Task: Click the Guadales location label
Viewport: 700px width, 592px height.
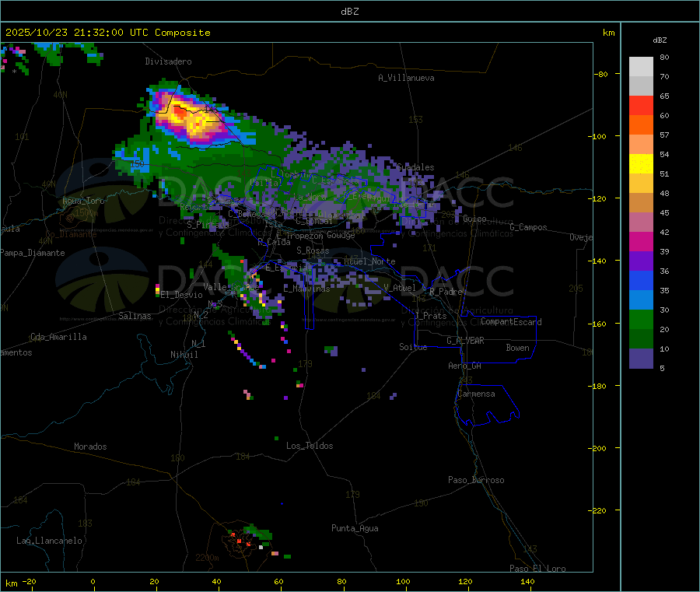Action: pos(415,167)
